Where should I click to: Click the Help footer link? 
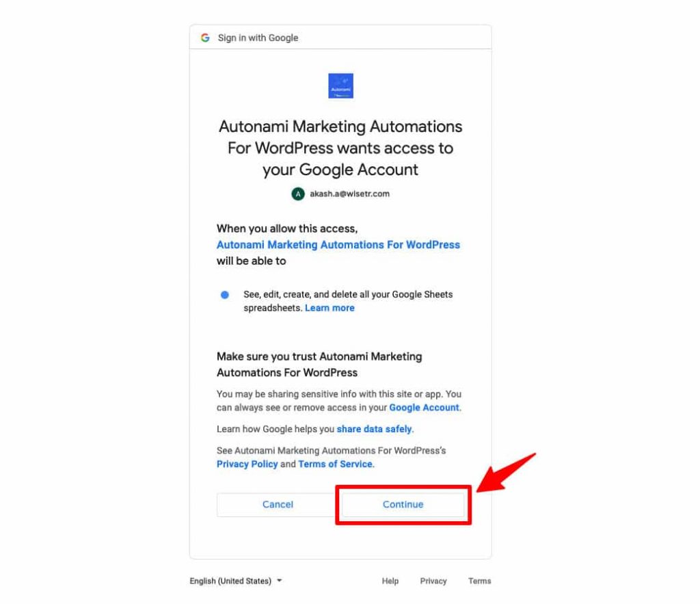click(390, 581)
